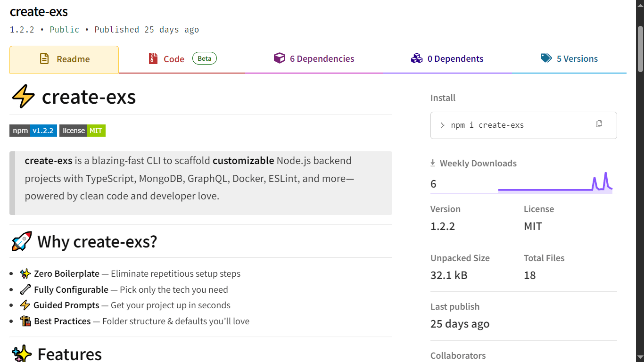Click the Beta badge on Code tab

pos(205,58)
